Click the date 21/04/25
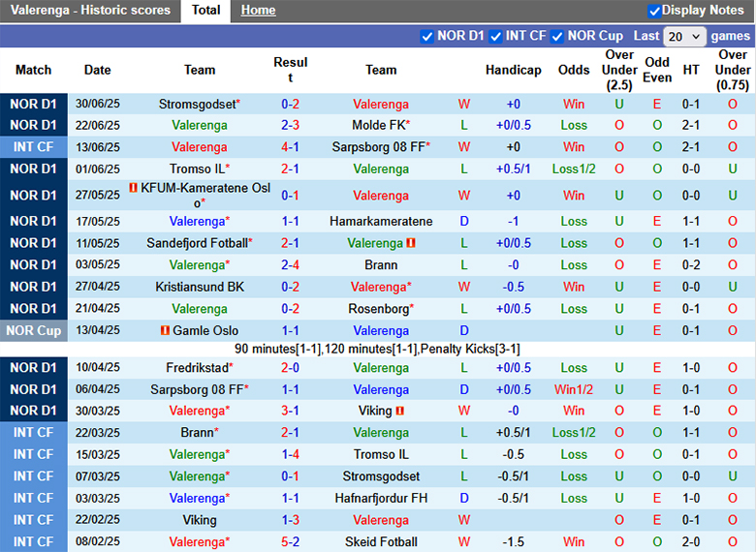Screen dimensions: 756x552 pyautogui.click(x=97, y=309)
